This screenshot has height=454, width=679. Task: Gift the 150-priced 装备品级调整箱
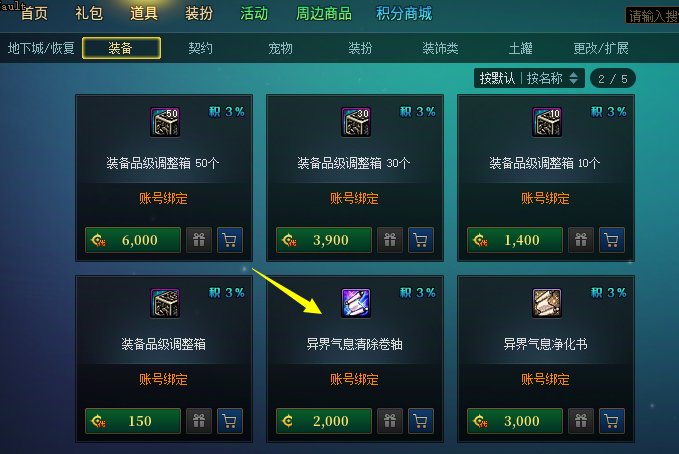pos(199,421)
